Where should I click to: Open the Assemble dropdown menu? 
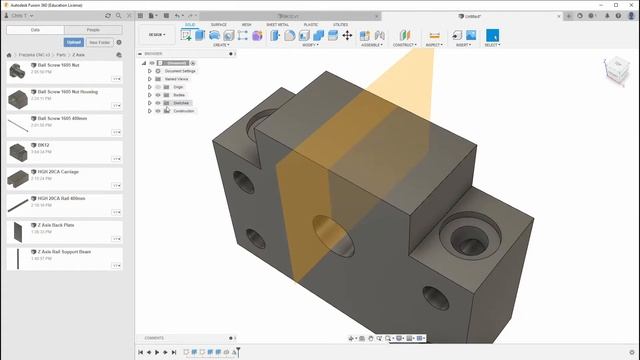(372, 45)
